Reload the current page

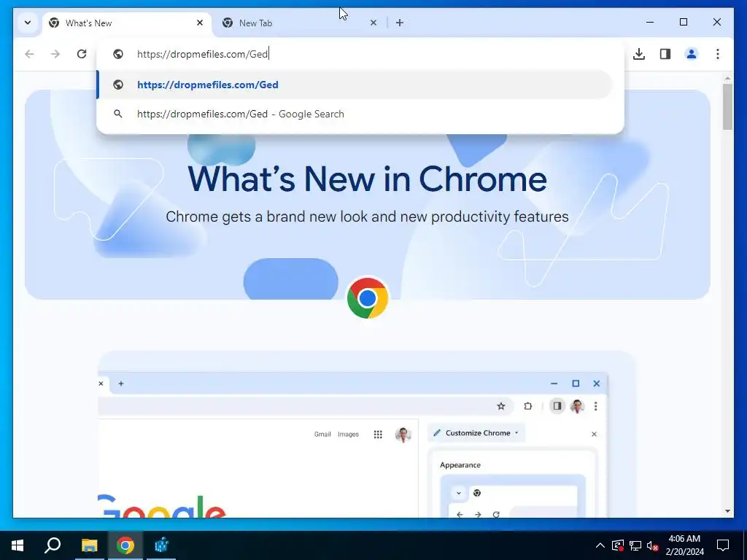(82, 54)
